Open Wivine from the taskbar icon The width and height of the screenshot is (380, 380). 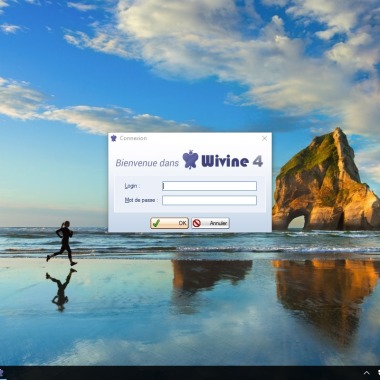1,373
